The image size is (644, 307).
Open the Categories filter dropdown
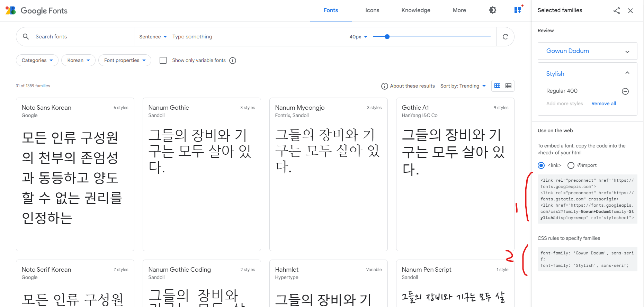pos(37,60)
